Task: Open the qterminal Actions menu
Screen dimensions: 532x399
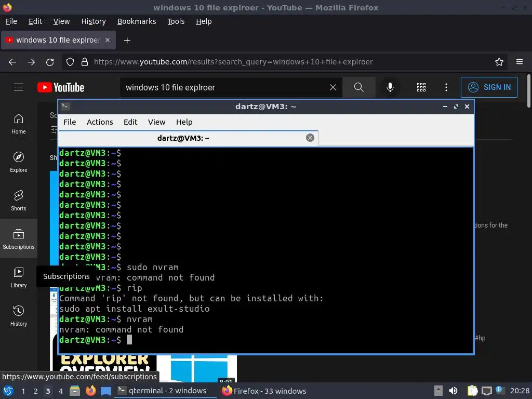Action: tap(100, 122)
